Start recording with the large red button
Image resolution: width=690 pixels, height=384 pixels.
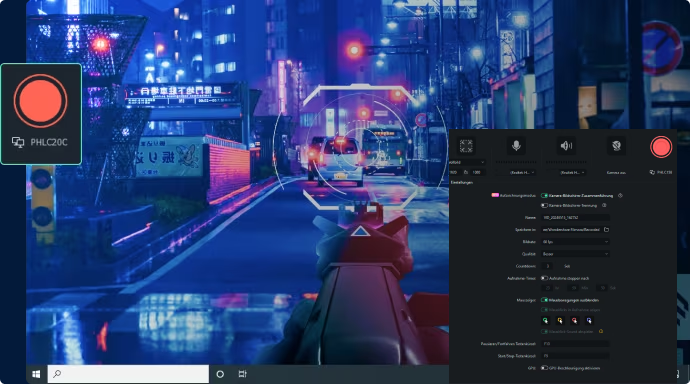point(40,101)
